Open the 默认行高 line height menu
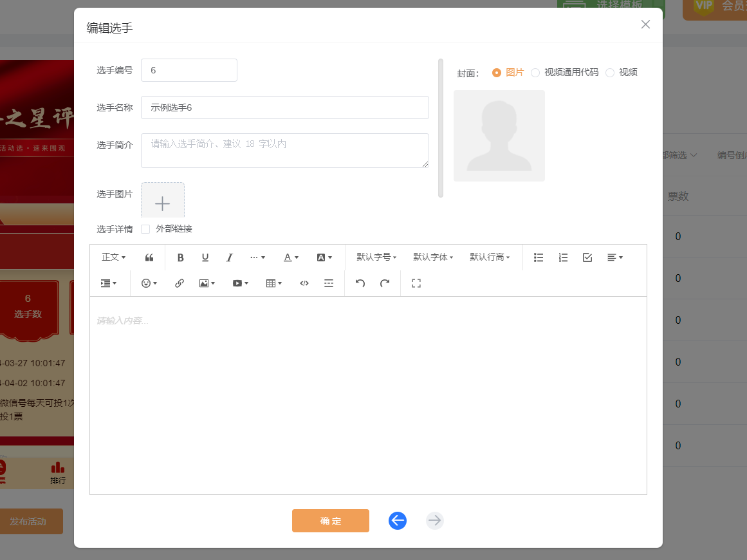The width and height of the screenshot is (747, 560). pos(490,257)
